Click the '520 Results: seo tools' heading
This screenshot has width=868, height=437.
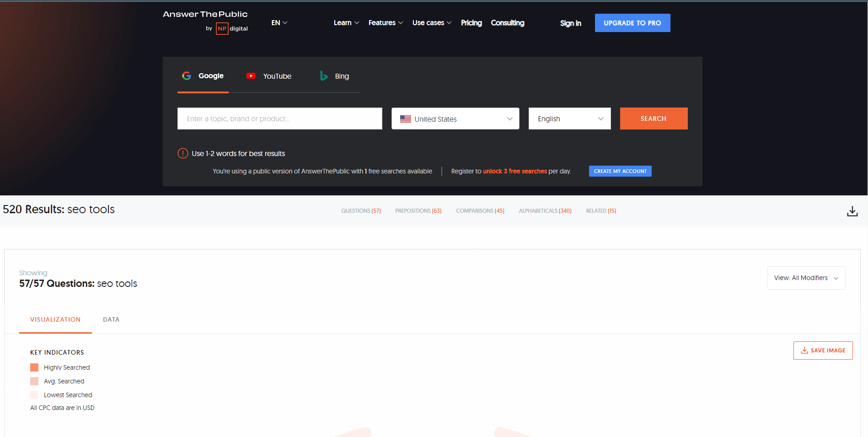click(59, 209)
